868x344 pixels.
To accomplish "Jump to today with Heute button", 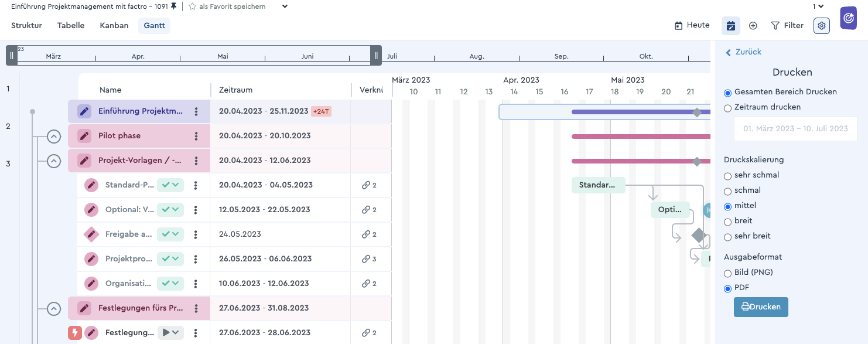I will [x=692, y=26].
